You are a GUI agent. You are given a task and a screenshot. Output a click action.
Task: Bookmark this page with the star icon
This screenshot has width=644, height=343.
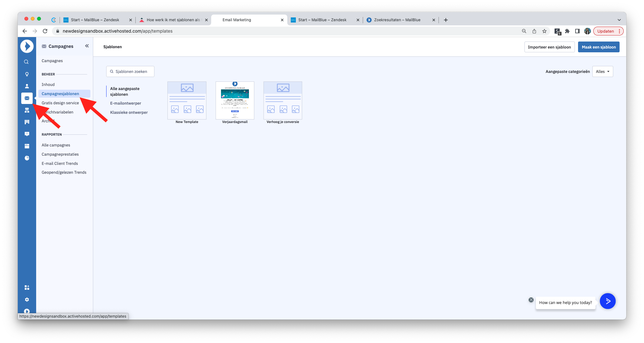click(544, 31)
